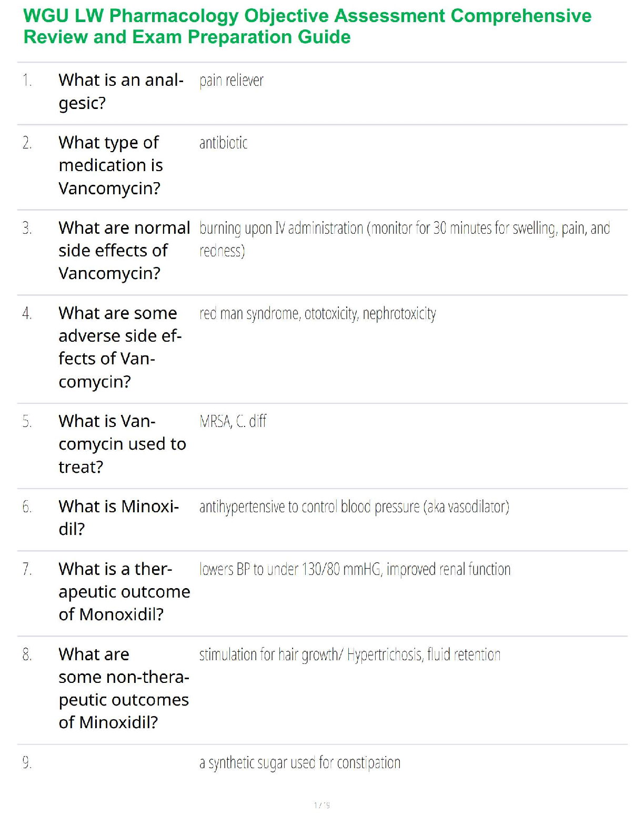644x834 pixels.
Task: Select the question 'What is Minoxidil?'
Action: tap(119, 517)
